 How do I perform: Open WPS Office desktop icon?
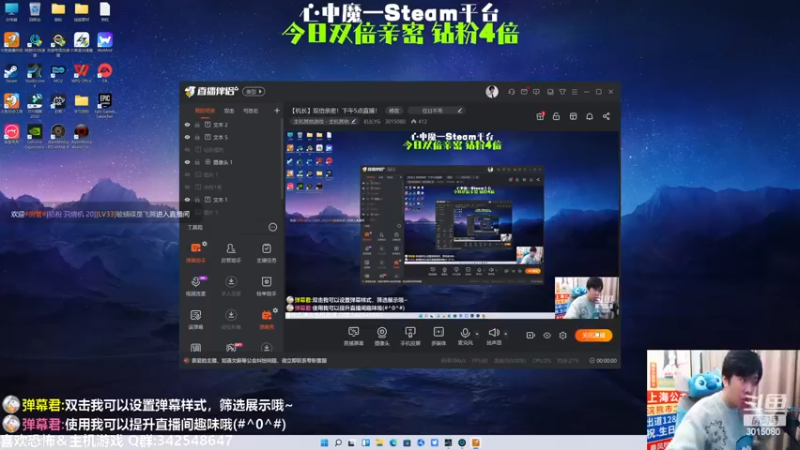(81, 73)
